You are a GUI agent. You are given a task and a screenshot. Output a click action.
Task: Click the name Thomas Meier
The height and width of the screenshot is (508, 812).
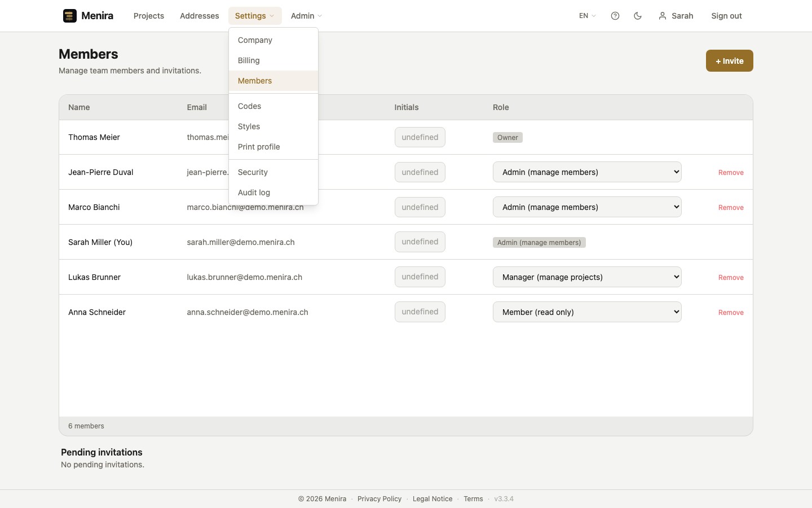(x=94, y=137)
